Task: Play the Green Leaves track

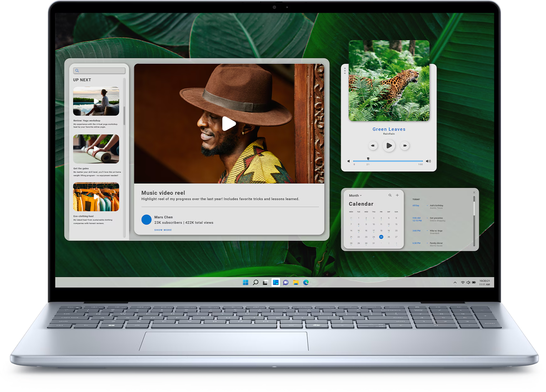Action: [389, 146]
